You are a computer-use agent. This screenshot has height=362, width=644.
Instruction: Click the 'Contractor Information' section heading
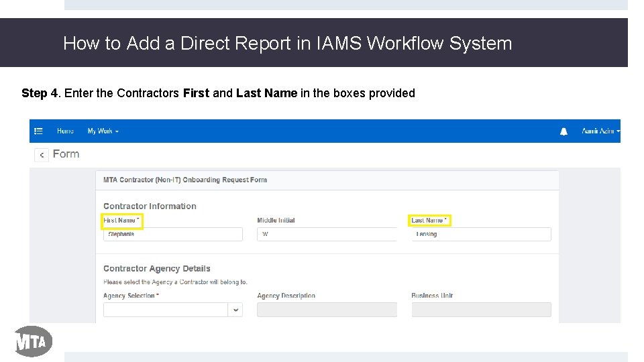pos(150,206)
